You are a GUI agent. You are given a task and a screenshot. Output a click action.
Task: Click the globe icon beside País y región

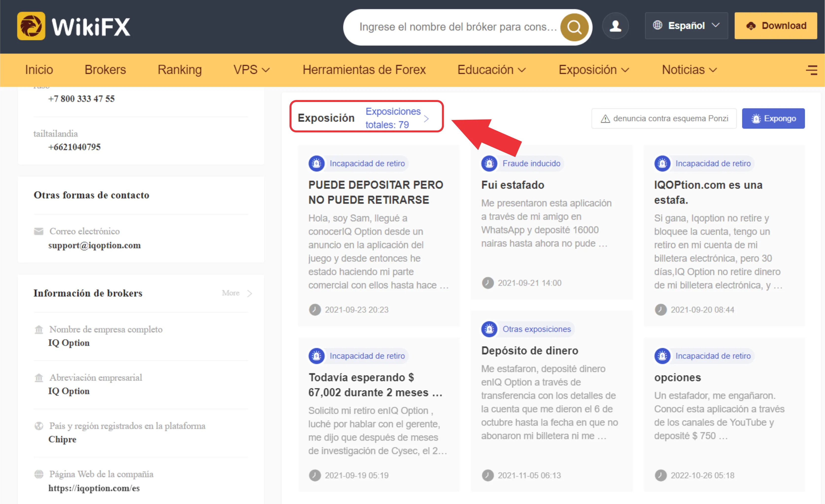(x=39, y=426)
